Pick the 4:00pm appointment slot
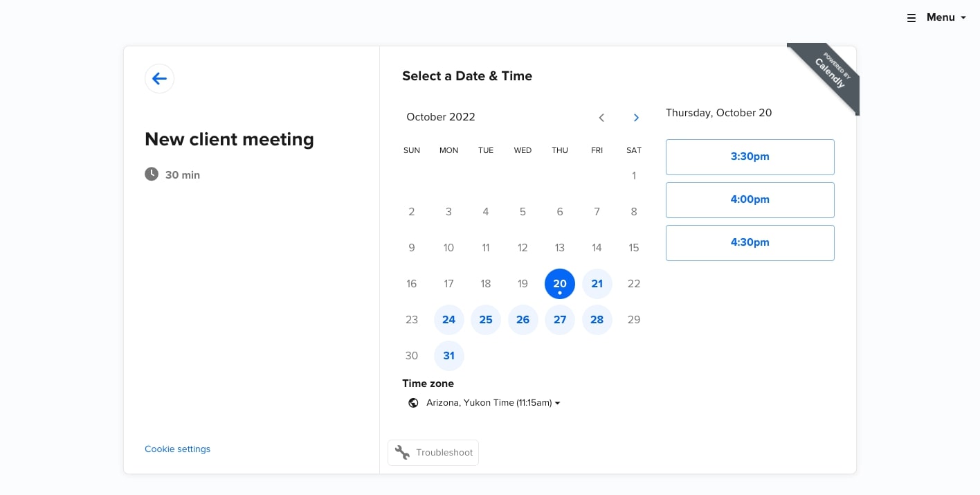 click(750, 199)
